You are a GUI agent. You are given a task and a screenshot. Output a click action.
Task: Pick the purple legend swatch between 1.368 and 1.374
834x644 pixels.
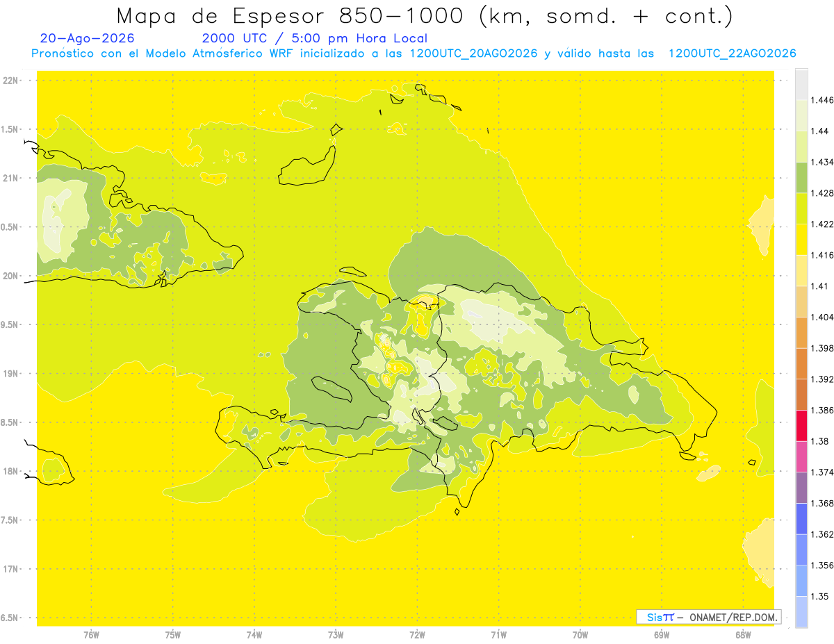[801, 488]
